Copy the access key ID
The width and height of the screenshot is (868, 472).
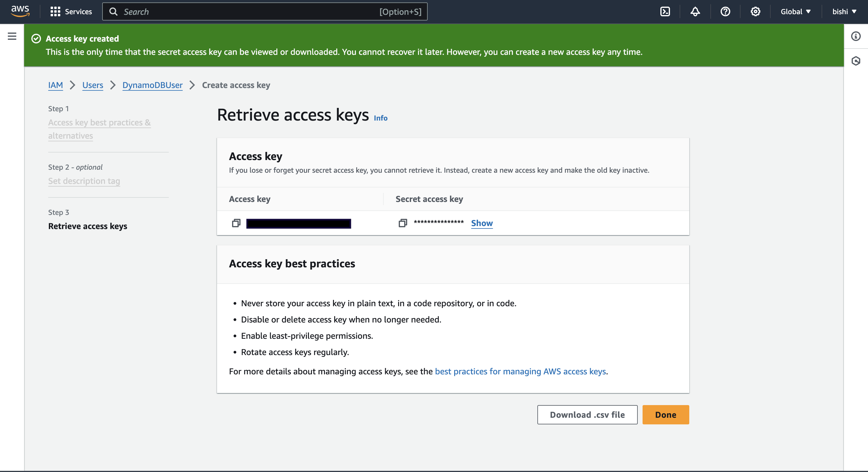click(x=236, y=223)
